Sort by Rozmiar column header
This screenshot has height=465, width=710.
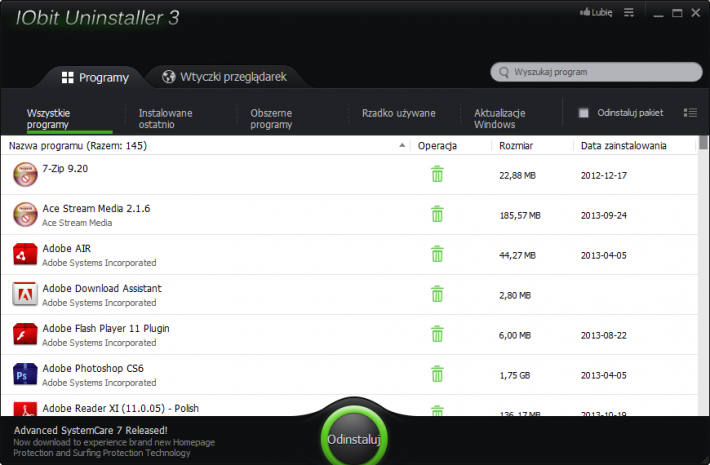[516, 146]
